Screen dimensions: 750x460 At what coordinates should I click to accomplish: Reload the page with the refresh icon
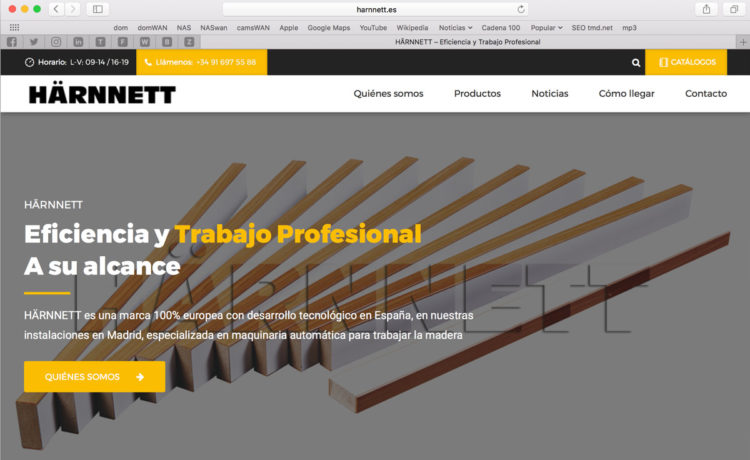(x=521, y=9)
